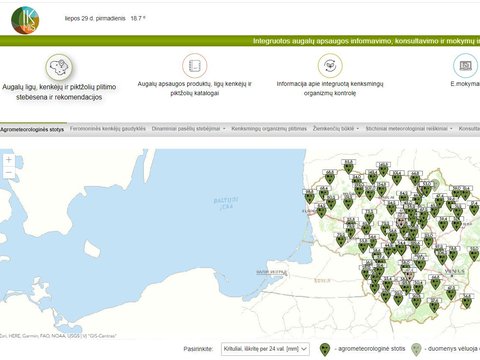
Task: Select the green agrometeorologinė stotis legend marker
Action: tap(325, 349)
